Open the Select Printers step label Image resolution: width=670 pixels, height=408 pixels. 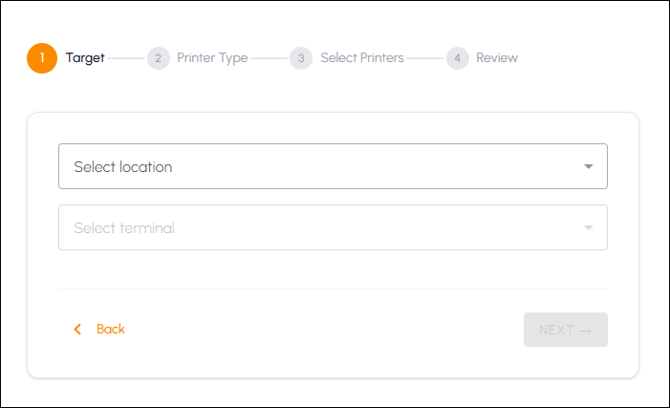point(362,58)
